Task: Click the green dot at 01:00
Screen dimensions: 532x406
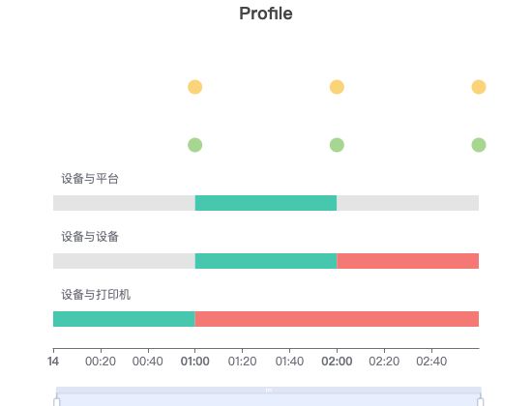Action: coord(195,145)
